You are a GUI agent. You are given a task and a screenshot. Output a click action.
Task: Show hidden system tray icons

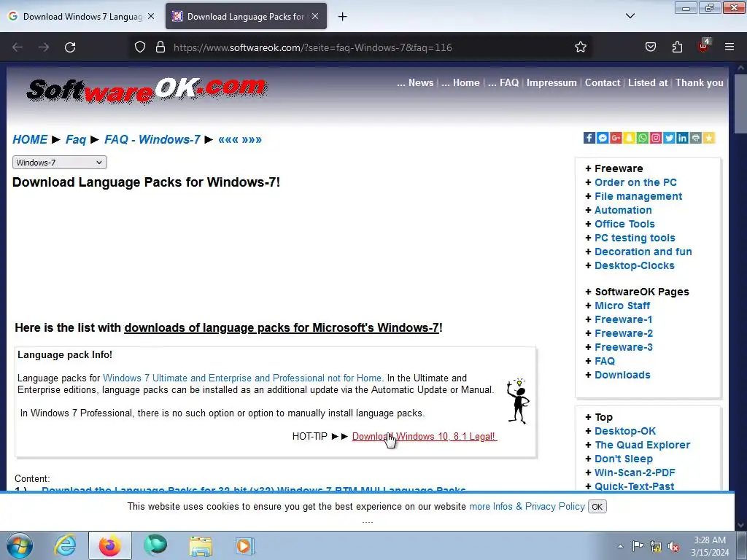(x=620, y=546)
